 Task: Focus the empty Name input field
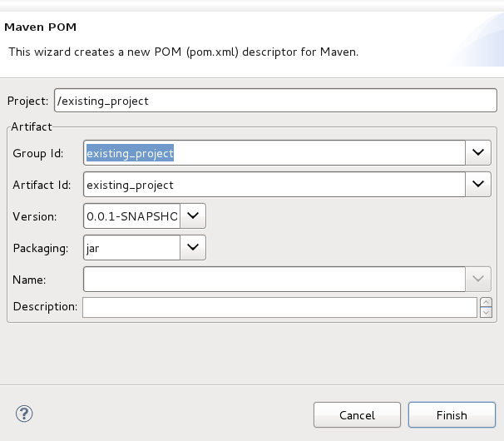[274, 279]
